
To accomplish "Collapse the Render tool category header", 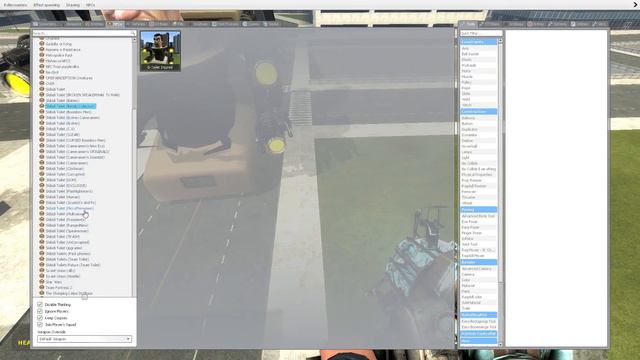I will tap(479, 262).
